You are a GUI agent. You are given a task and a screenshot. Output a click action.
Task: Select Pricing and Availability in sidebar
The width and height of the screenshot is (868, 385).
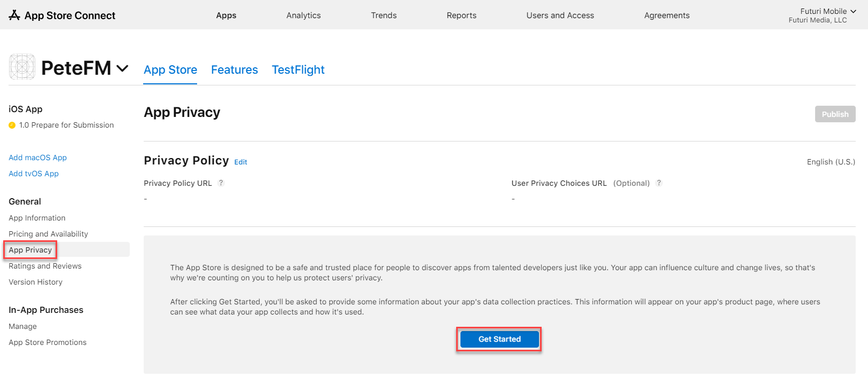(48, 234)
